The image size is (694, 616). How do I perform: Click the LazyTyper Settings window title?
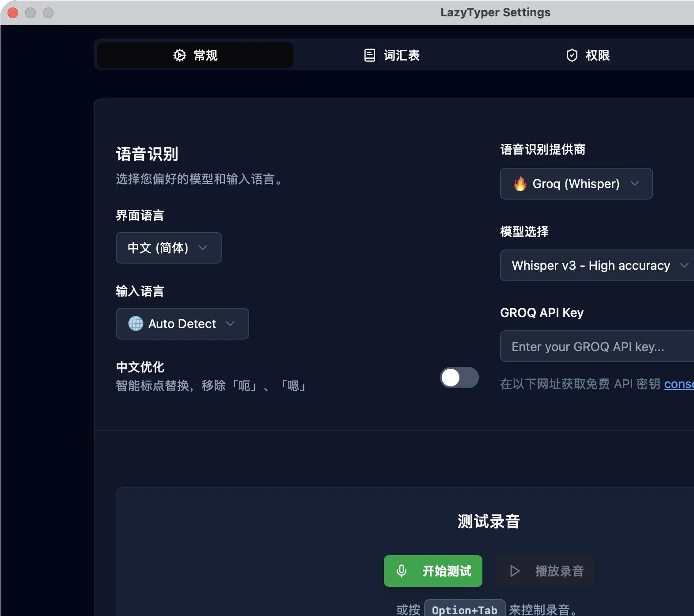pyautogui.click(x=495, y=12)
